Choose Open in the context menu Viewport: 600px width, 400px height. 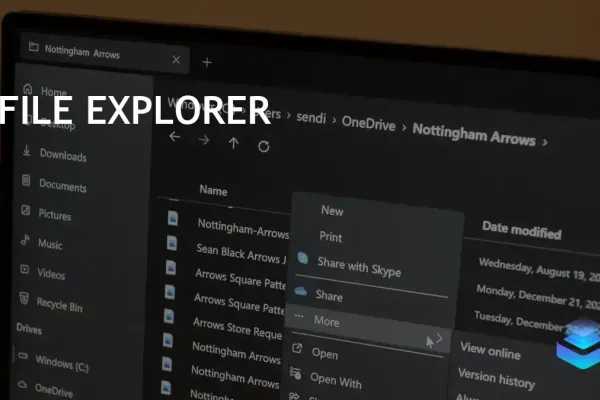[x=324, y=353]
